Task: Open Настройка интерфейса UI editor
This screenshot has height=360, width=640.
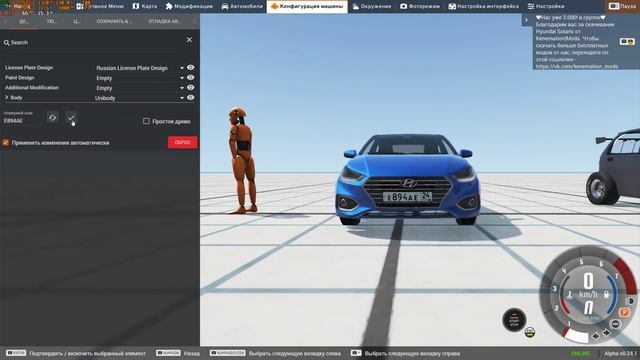Action: click(x=484, y=6)
